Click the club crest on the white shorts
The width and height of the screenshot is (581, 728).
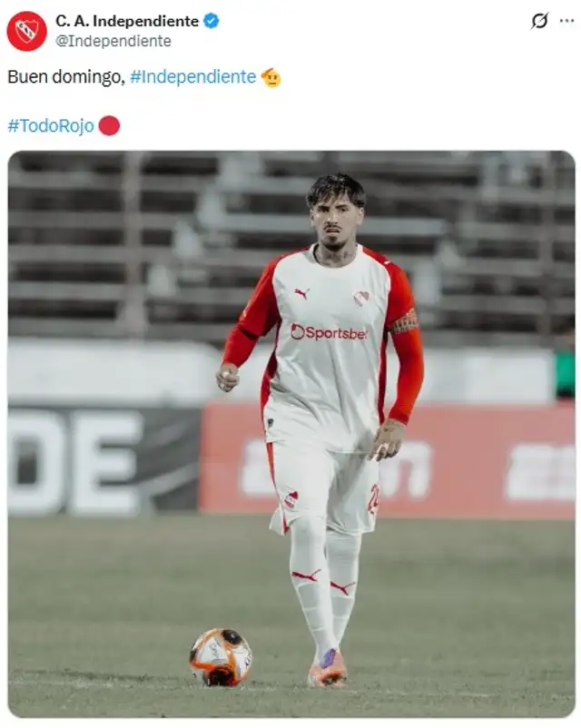tap(290, 499)
